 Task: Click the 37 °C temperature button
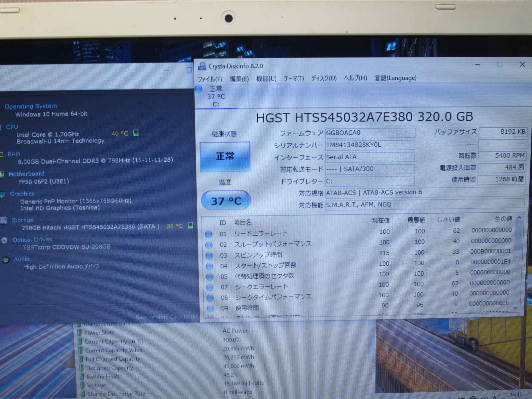(x=226, y=200)
